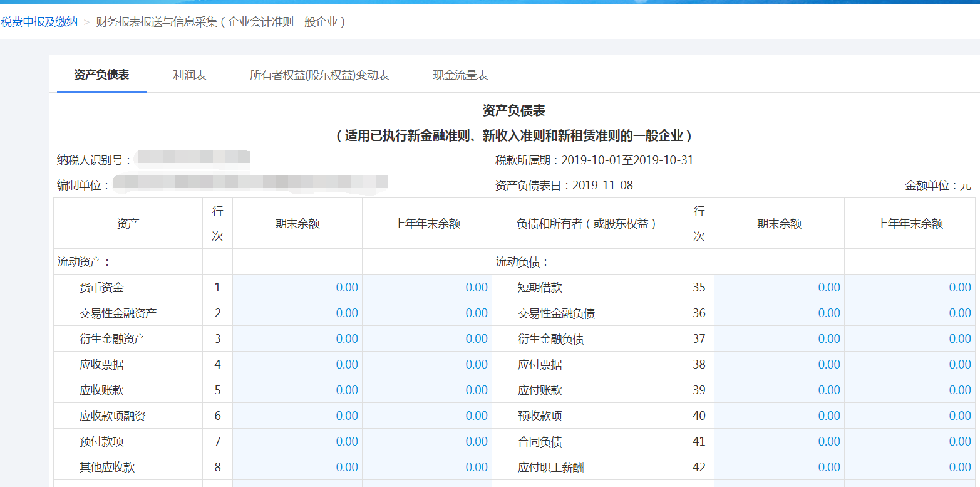Edit 交易性金融资产 上年年末余额 field
Viewport: 980px width, 487px height.
pos(427,313)
